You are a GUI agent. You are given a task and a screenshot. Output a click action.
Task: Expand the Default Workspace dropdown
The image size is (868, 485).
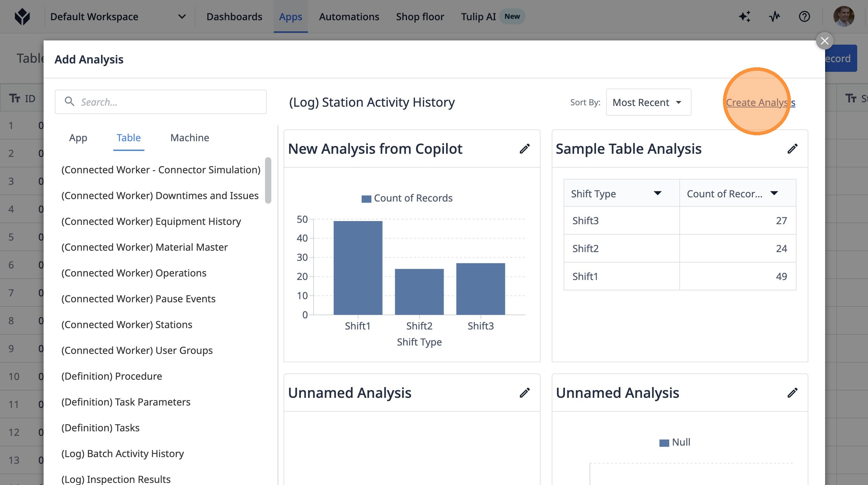pyautogui.click(x=182, y=16)
